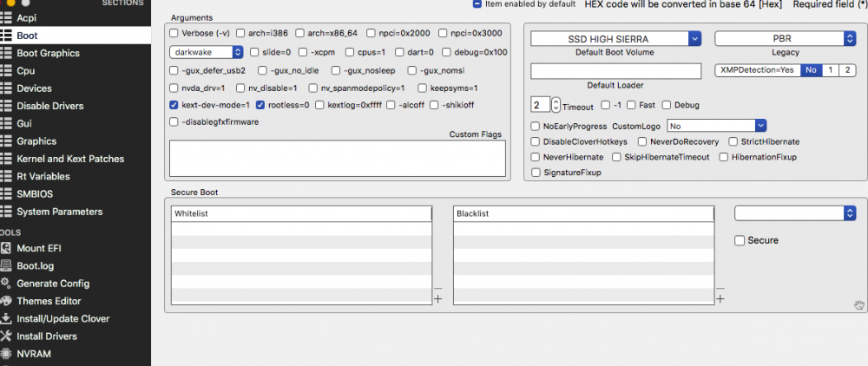Open the Legacy PBR dropdown
Screen dimensions: 868x366
pyautogui.click(x=786, y=39)
